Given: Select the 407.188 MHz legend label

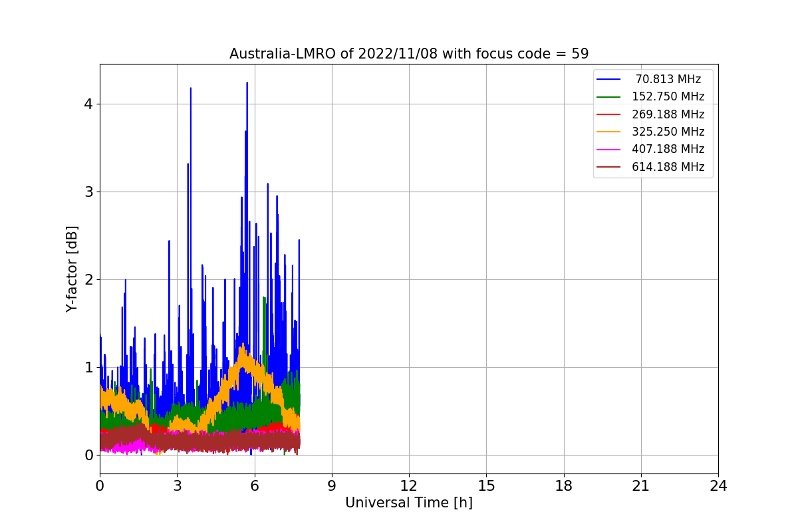Looking at the screenshot, I should click(668, 150).
